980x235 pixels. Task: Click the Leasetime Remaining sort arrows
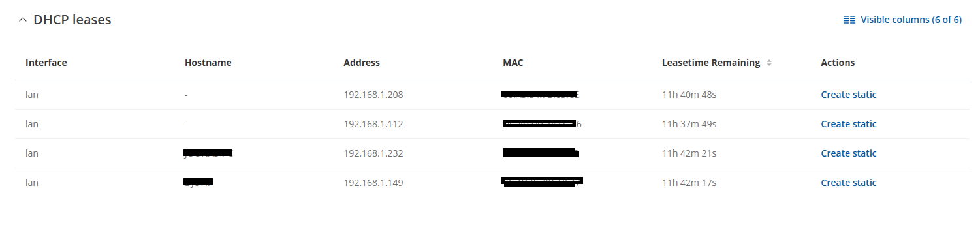(x=769, y=63)
